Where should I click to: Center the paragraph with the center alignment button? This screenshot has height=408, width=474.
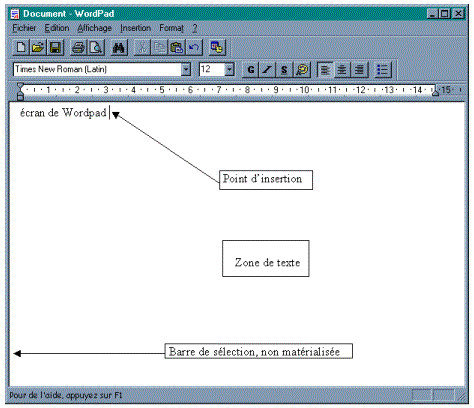pyautogui.click(x=342, y=70)
